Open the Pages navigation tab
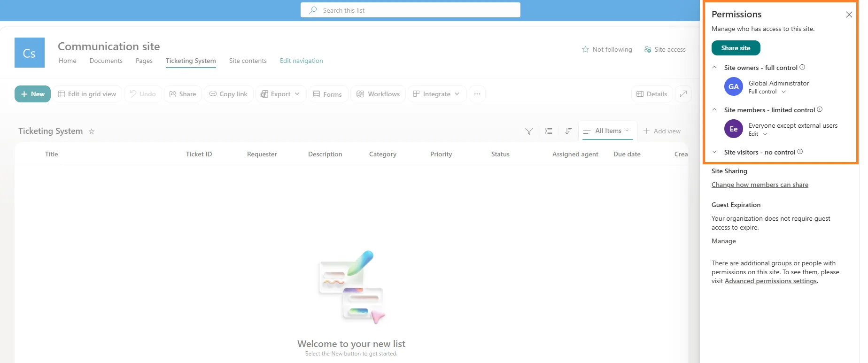 (x=144, y=61)
